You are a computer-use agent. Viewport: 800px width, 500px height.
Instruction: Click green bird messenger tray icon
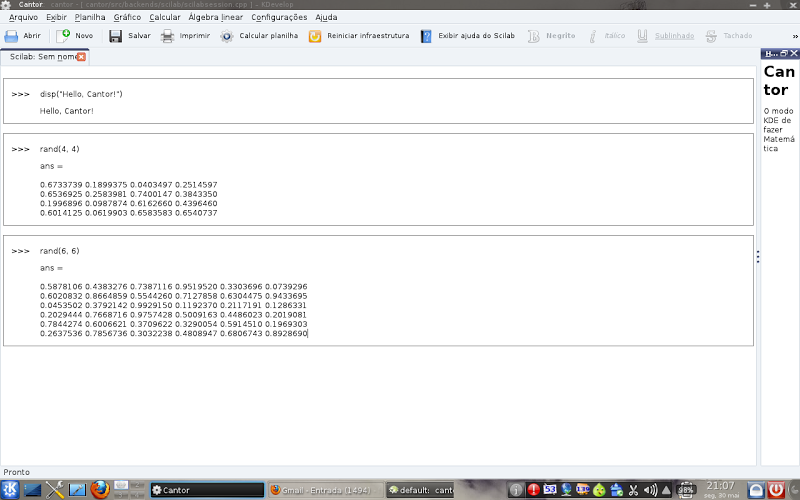point(599,490)
